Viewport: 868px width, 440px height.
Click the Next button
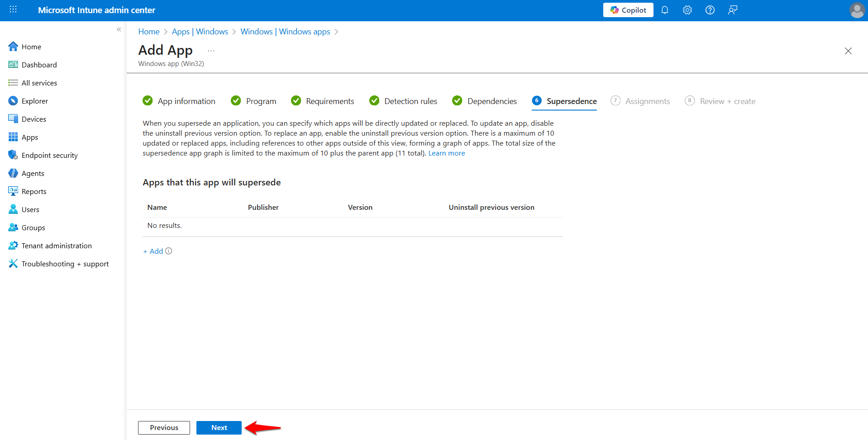219,428
